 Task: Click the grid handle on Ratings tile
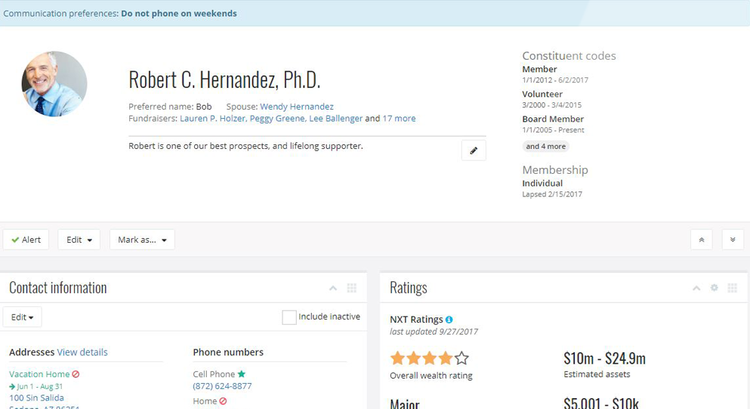pos(732,288)
